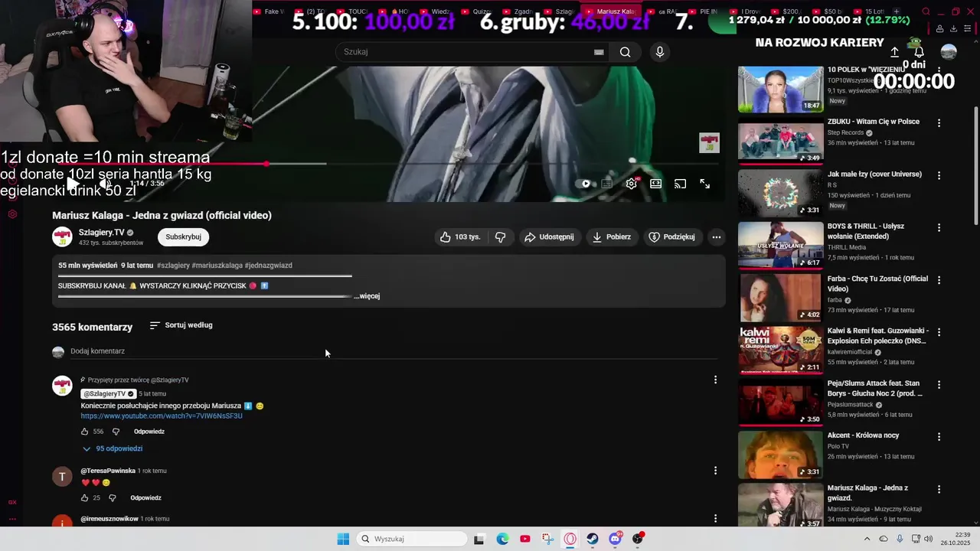Switch to the 15 Lott browser tab
The image size is (980, 551).
pos(869,11)
